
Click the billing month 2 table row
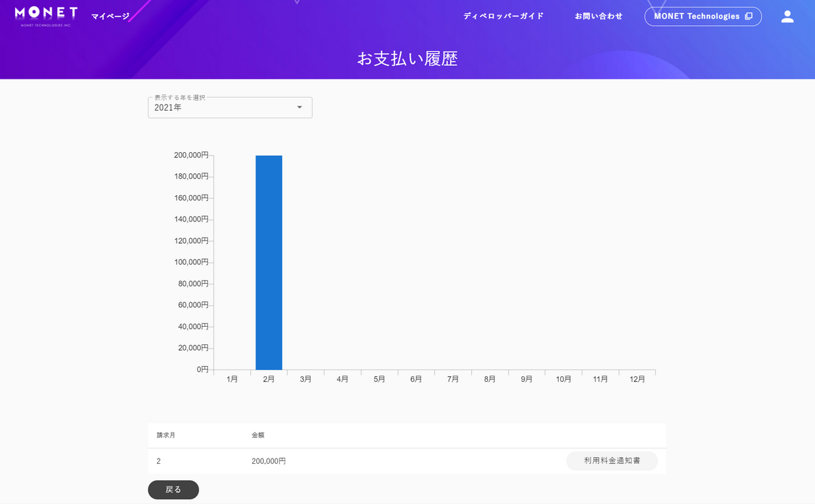click(x=407, y=461)
